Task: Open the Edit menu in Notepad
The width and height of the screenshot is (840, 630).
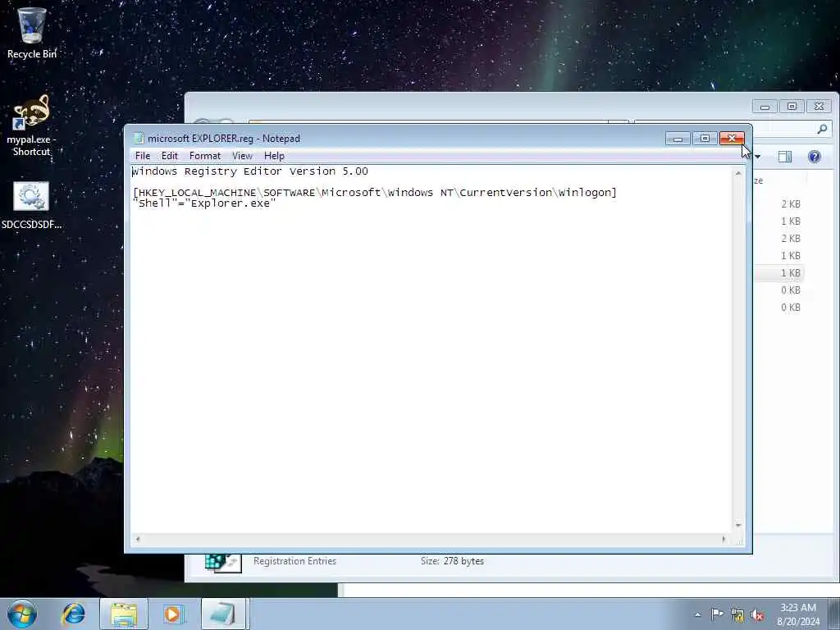Action: 169,156
